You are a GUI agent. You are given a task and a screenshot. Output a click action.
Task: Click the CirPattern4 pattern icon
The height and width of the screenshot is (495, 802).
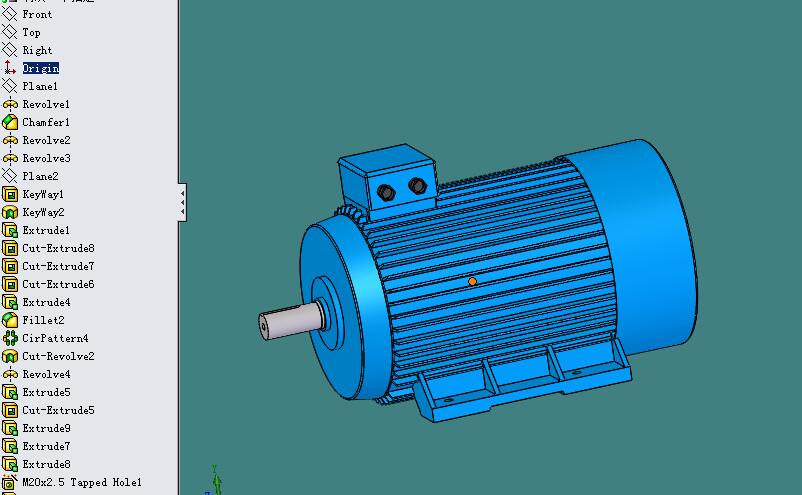[10, 338]
